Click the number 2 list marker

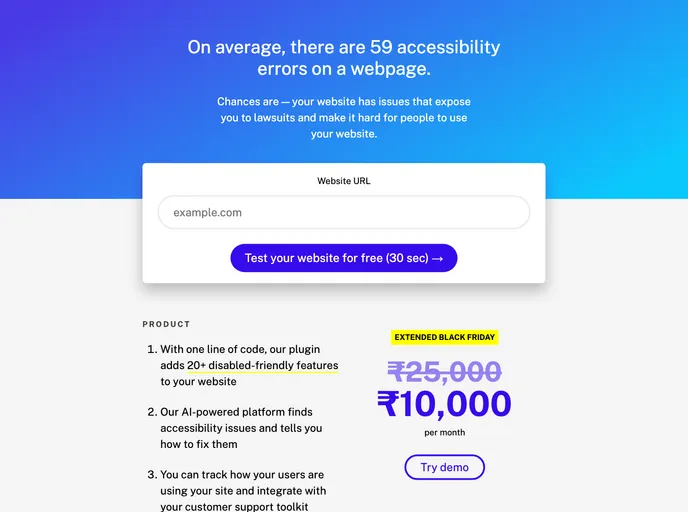tap(152, 412)
